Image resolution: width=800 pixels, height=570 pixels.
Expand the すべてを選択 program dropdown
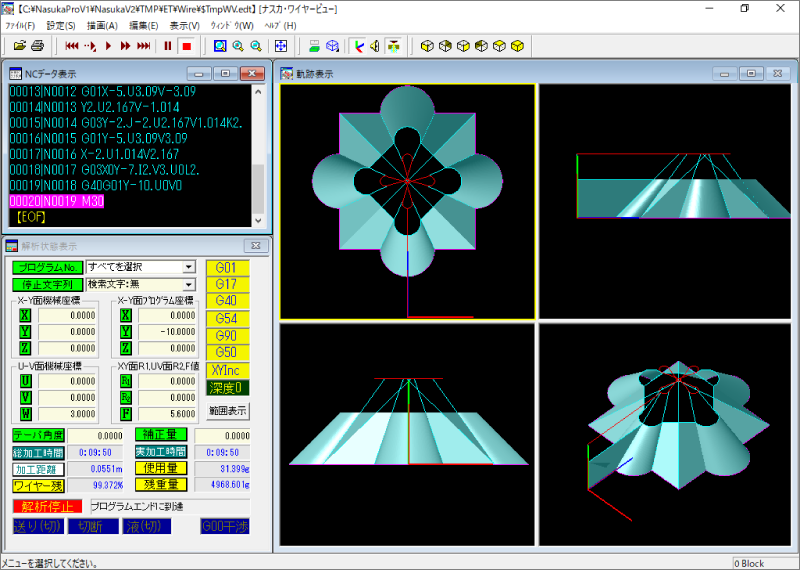pyautogui.click(x=189, y=267)
